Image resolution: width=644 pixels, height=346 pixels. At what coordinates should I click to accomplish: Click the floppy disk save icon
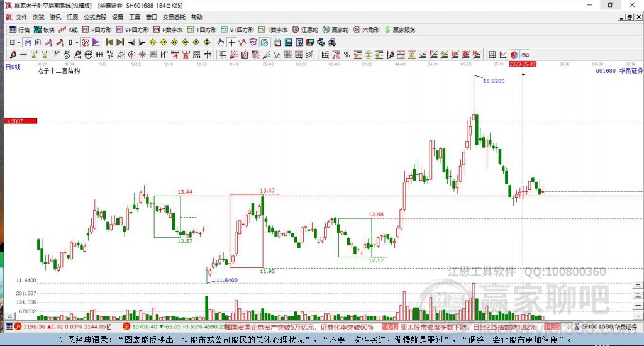click(310, 42)
